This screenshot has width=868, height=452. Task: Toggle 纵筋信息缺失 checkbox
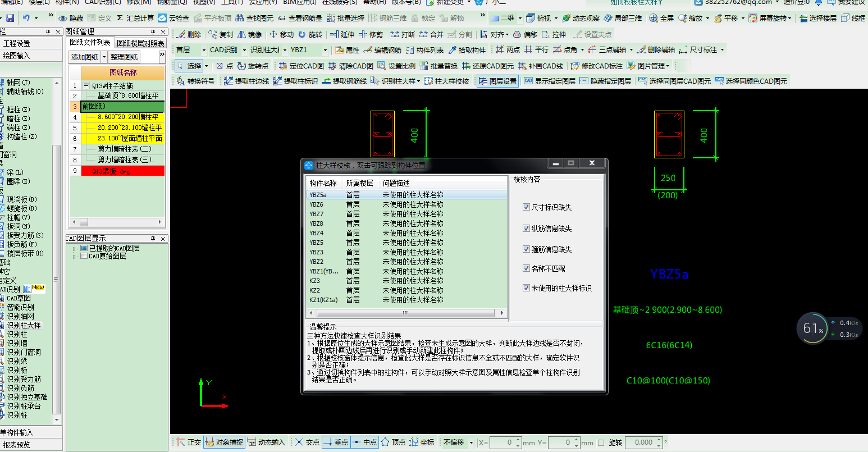click(x=526, y=229)
